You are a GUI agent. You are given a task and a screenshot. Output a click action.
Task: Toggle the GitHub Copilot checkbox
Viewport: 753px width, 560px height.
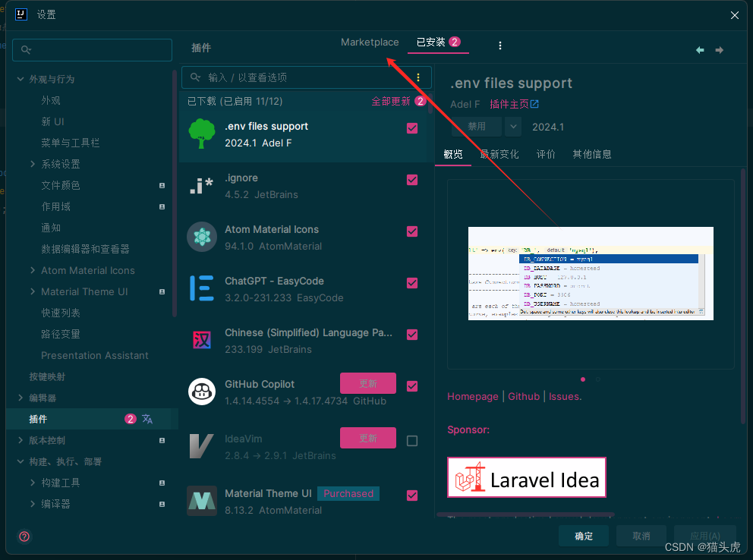412,386
